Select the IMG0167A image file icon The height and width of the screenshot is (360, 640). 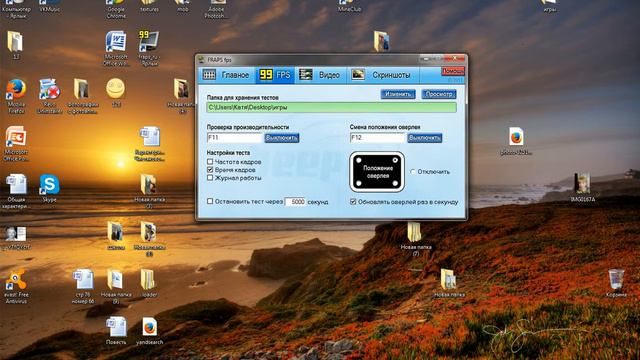click(582, 187)
